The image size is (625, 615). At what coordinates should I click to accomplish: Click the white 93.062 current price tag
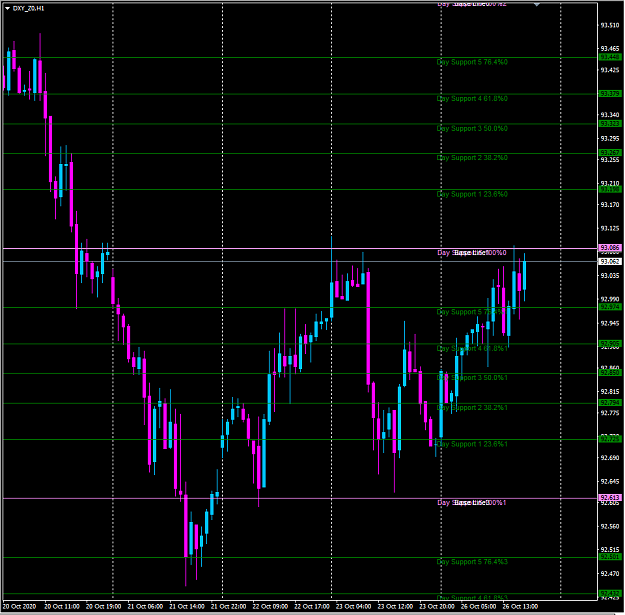(x=610, y=261)
